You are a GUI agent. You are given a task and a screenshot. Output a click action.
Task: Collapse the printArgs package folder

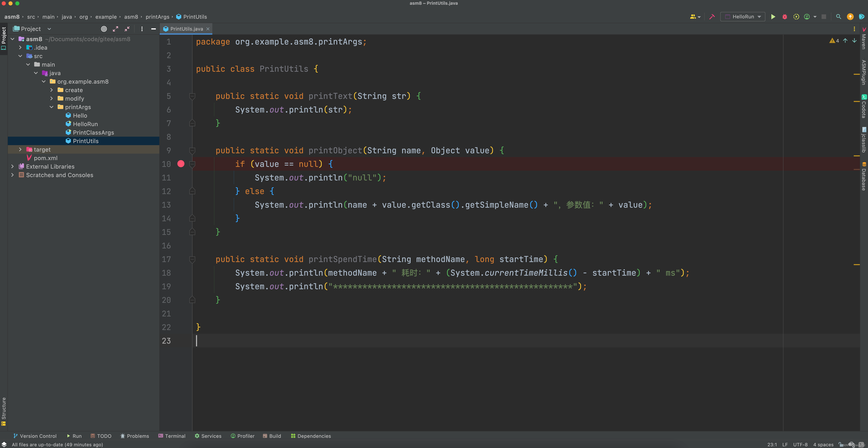pyautogui.click(x=52, y=107)
